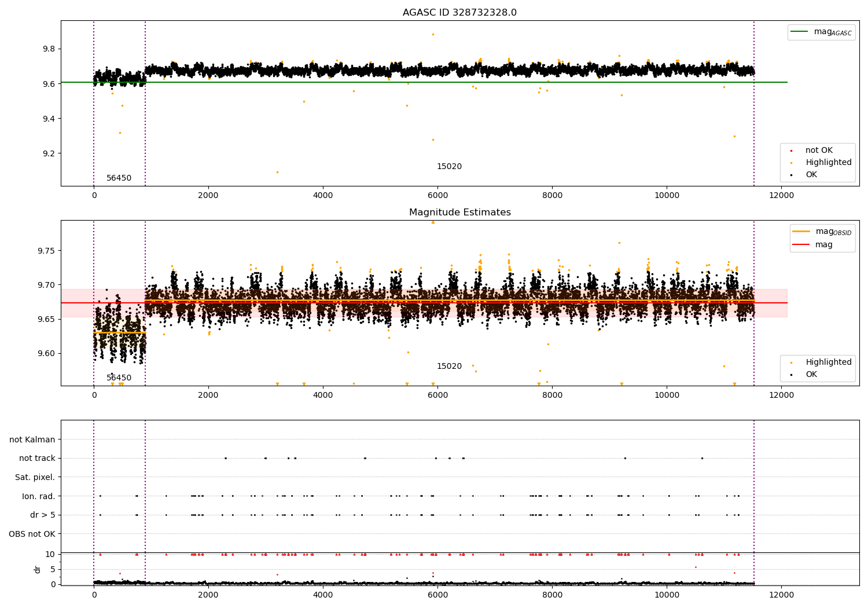The height and width of the screenshot is (608, 868).
Task: Click the red 'mag' line sample in middle legend
Action: tap(801, 245)
